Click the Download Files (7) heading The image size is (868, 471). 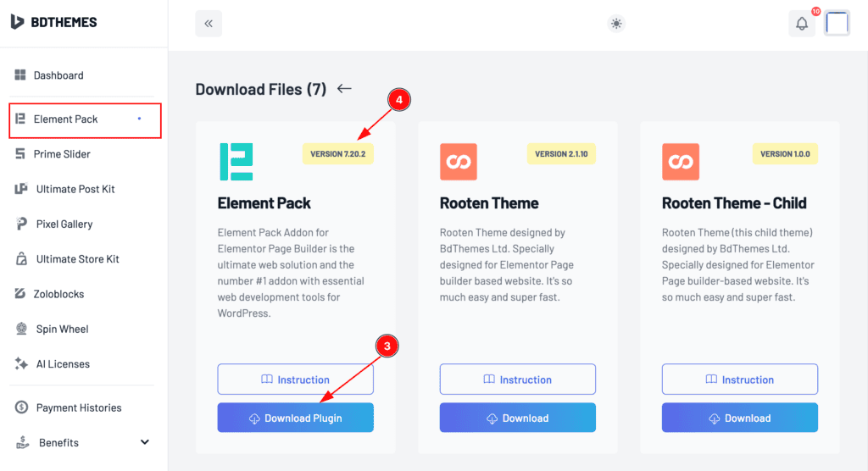tap(261, 89)
